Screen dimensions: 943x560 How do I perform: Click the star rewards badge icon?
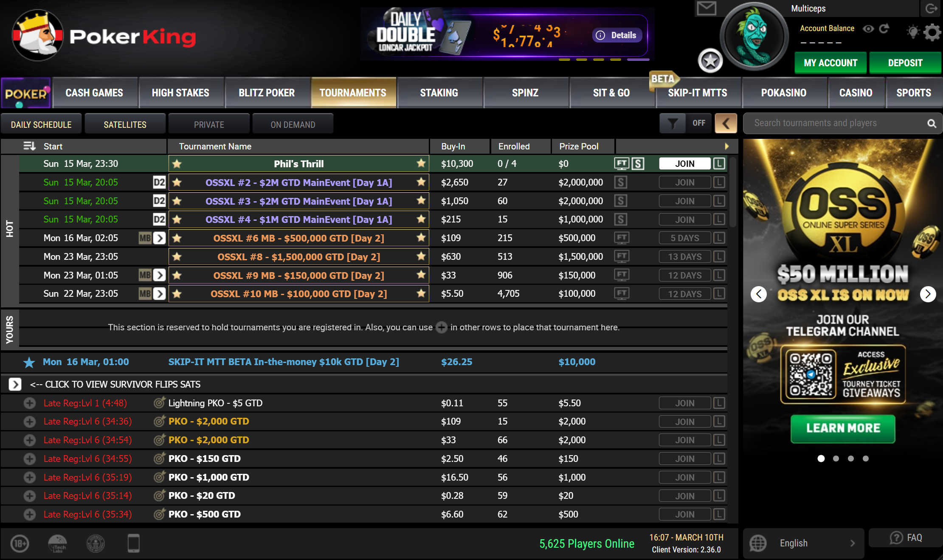(x=710, y=61)
